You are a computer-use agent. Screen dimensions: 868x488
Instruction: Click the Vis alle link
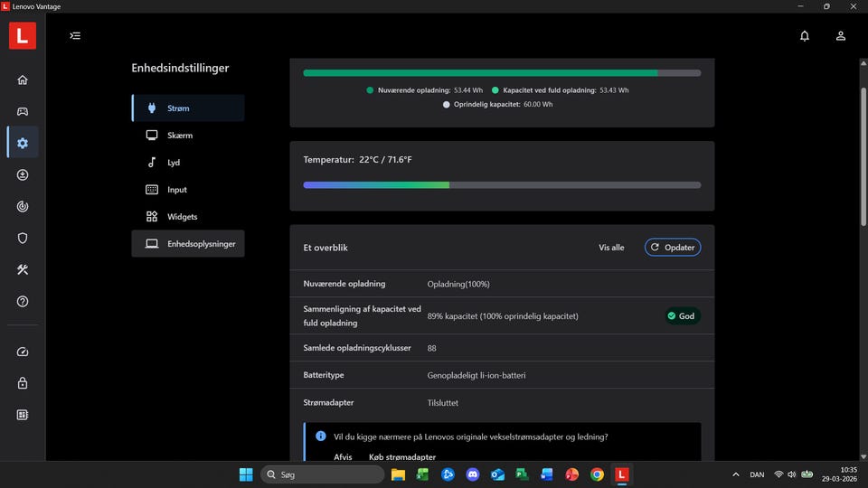(x=611, y=248)
